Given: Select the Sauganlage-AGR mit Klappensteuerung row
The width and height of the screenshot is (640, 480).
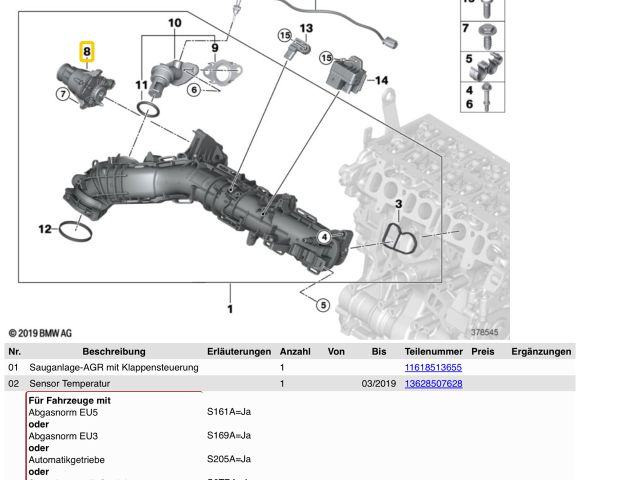Looking at the screenshot, I should point(113,368).
